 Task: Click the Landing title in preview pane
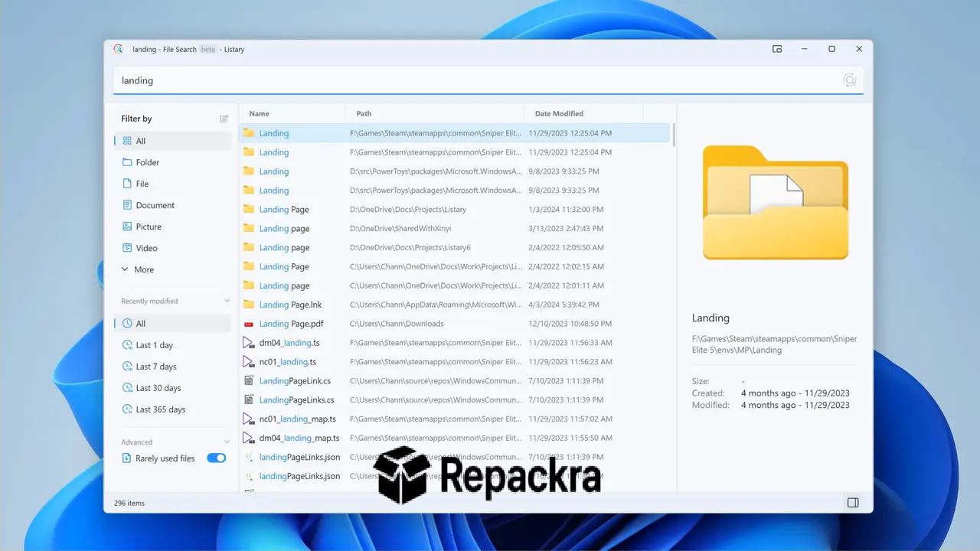pyautogui.click(x=710, y=318)
